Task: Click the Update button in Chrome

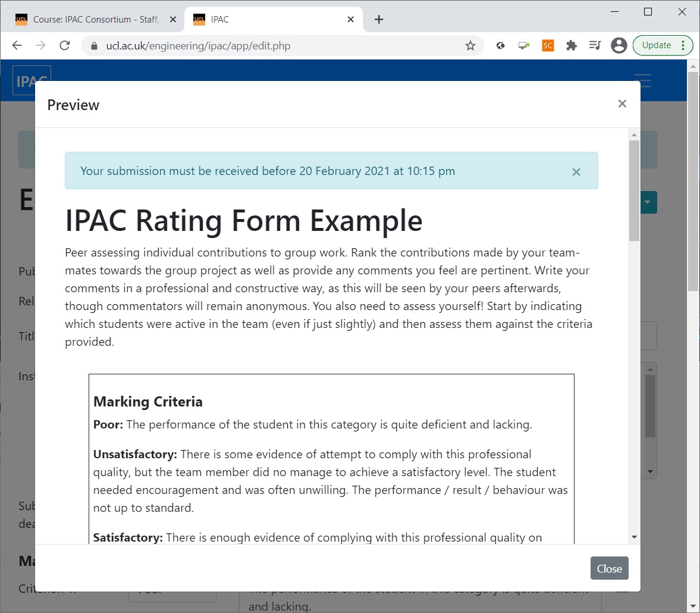Action: (656, 46)
